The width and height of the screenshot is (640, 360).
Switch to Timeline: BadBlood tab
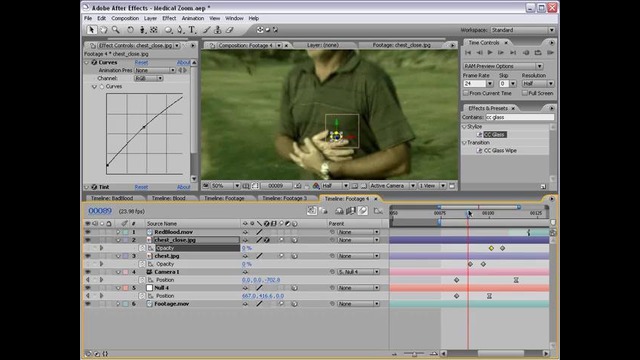pos(112,198)
